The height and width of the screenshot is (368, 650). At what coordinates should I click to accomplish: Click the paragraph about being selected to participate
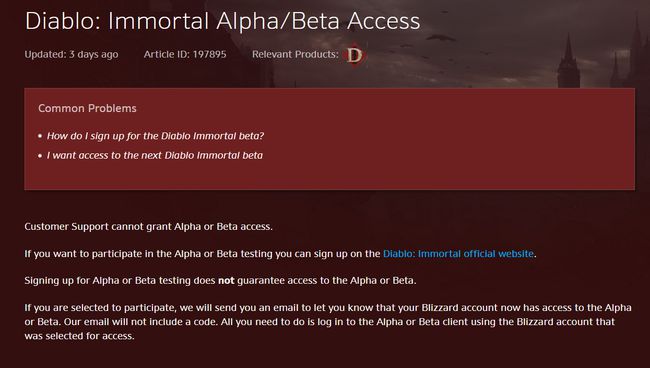[x=328, y=322]
